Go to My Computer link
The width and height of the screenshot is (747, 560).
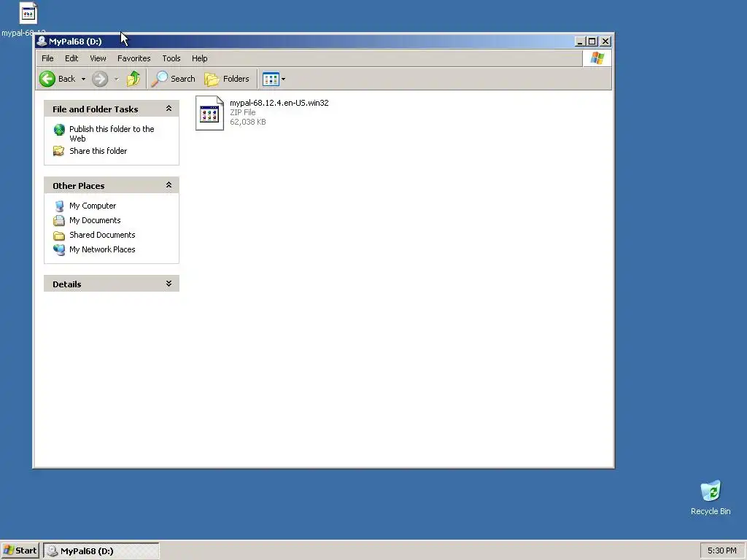coord(93,206)
